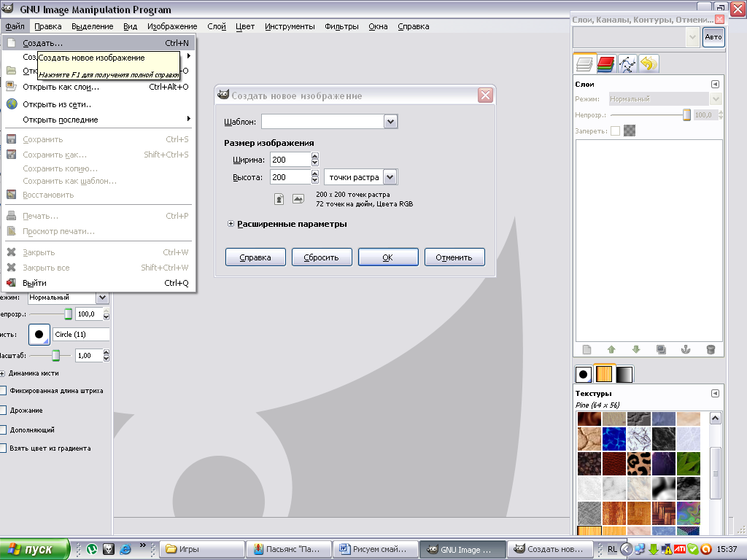Click the duplicate layer icon
The height and width of the screenshot is (560, 747).
coord(661,349)
